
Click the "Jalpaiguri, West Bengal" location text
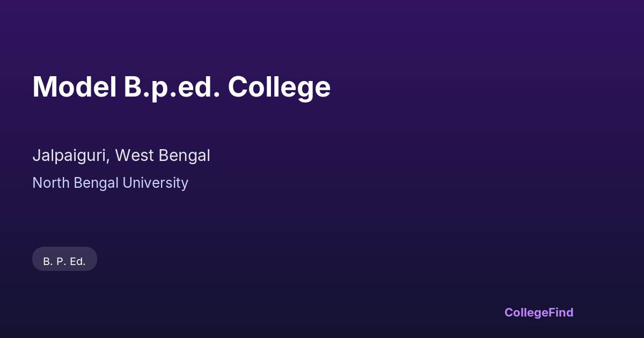(x=121, y=156)
